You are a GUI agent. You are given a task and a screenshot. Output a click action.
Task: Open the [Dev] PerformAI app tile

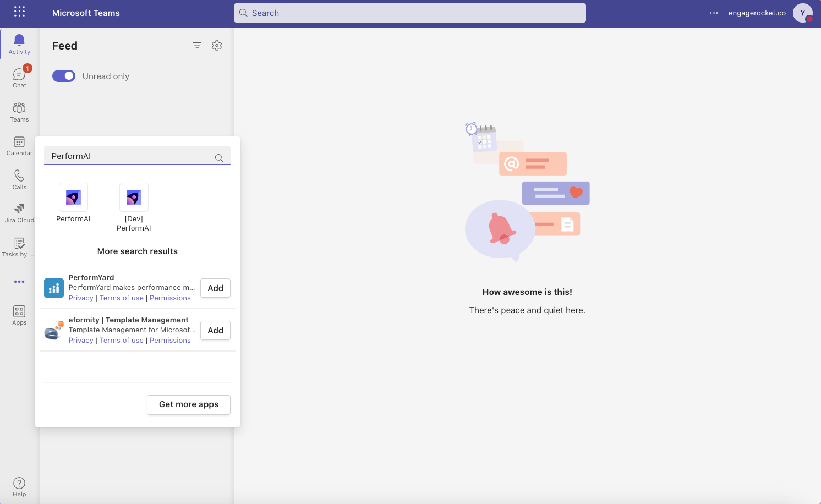[x=134, y=207]
